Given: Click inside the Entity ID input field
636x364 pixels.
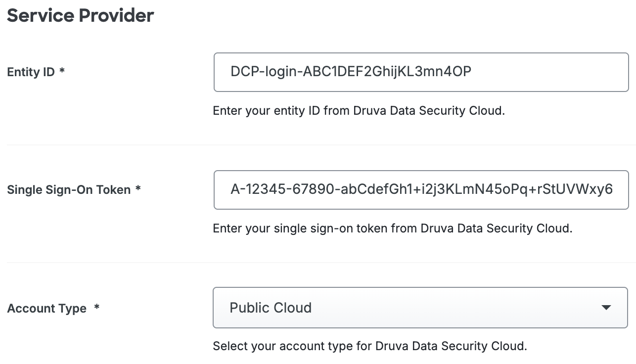Looking at the screenshot, I should pos(420,72).
